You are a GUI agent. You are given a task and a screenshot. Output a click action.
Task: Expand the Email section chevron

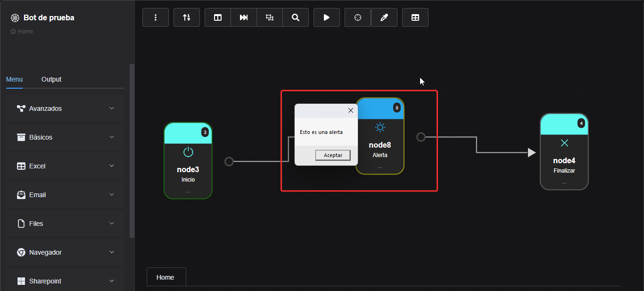[112, 194]
